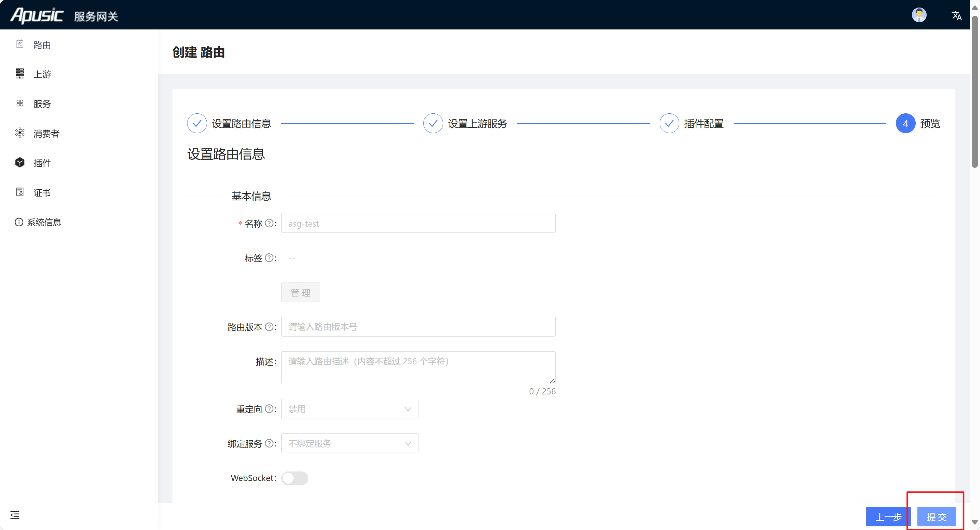
Task: Click the 提交 submit button
Action: [936, 517]
